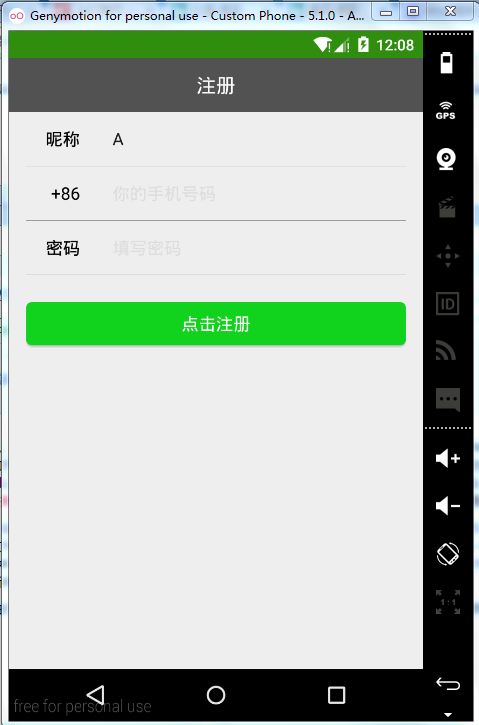
Task: Tap the Android recent apps square
Action: tap(336, 694)
